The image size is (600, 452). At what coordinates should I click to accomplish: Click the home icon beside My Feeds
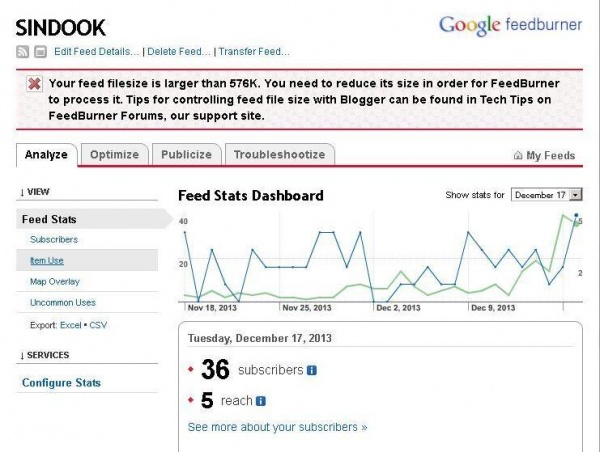(x=517, y=156)
